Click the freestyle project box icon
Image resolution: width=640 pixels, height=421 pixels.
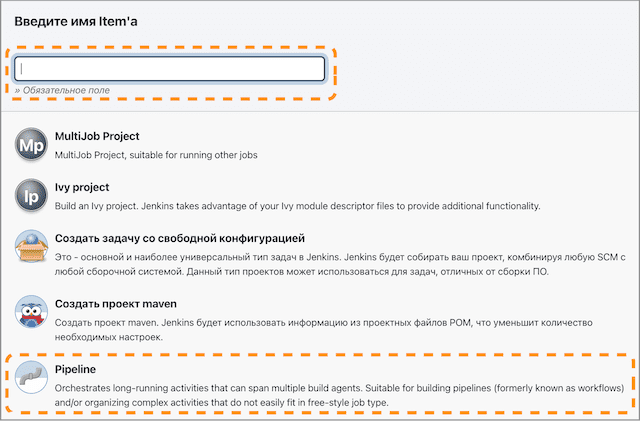click(x=31, y=248)
